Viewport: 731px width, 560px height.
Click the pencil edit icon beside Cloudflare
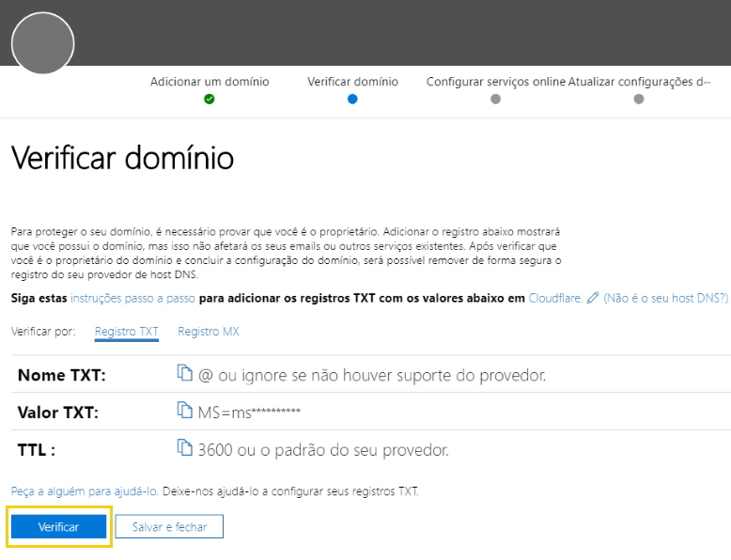(x=592, y=298)
